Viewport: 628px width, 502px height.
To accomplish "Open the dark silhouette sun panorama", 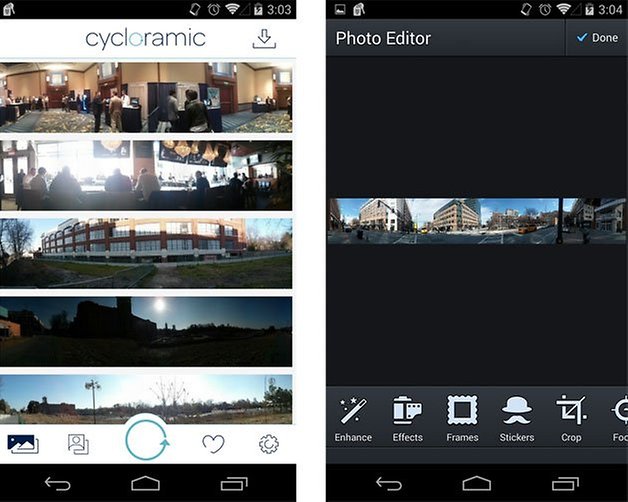I will tap(146, 331).
